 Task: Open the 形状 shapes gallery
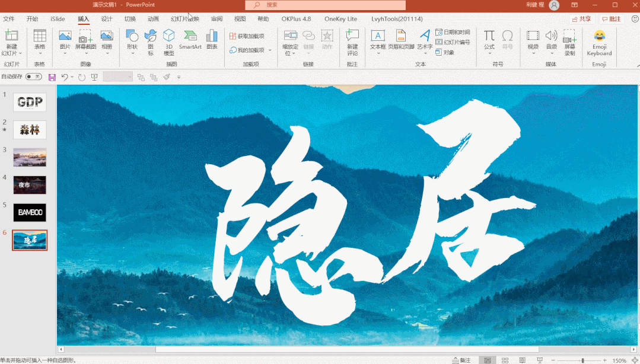pyautogui.click(x=132, y=43)
